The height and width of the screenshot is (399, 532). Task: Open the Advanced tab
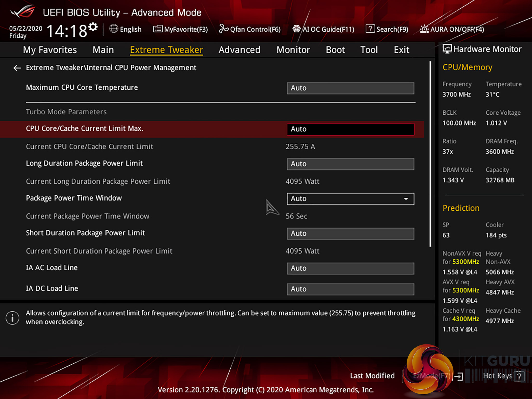tap(239, 50)
